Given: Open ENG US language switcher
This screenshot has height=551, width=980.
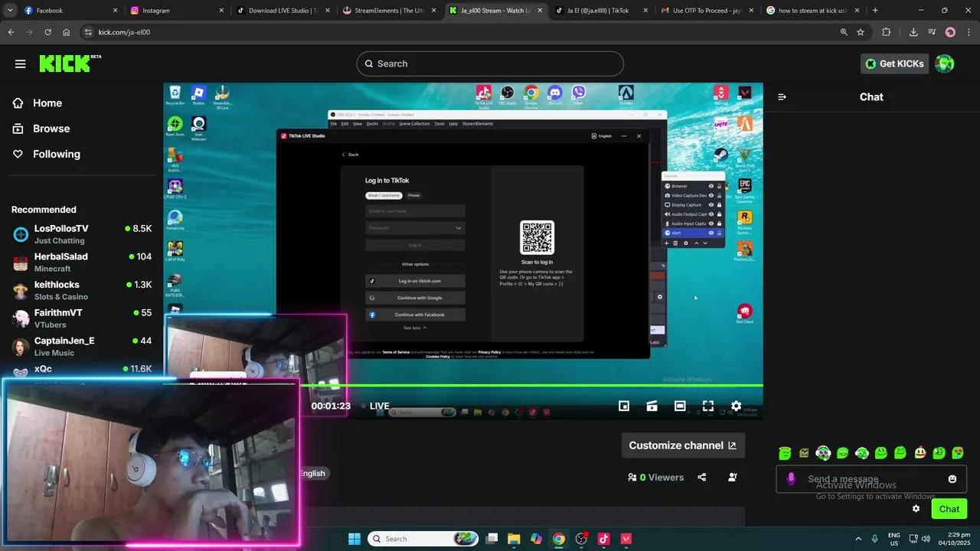Looking at the screenshot, I should [893, 539].
